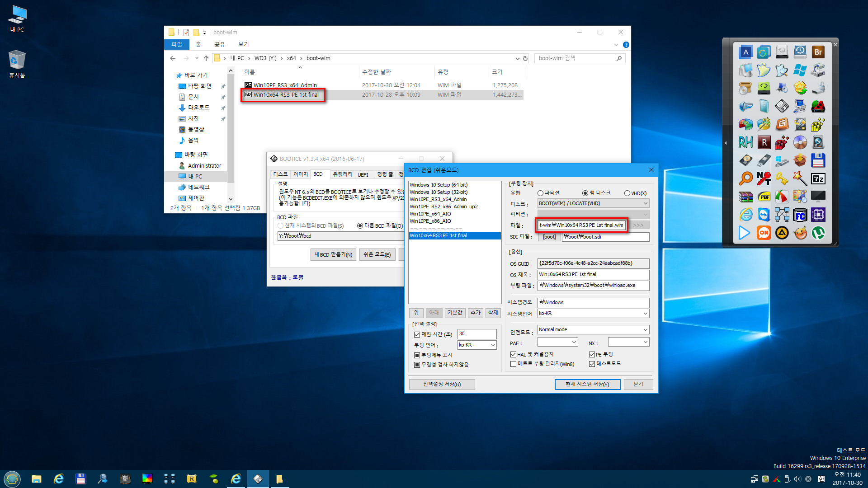
Task: Open the 파일 ribbon tab in Explorer
Action: [x=177, y=44]
